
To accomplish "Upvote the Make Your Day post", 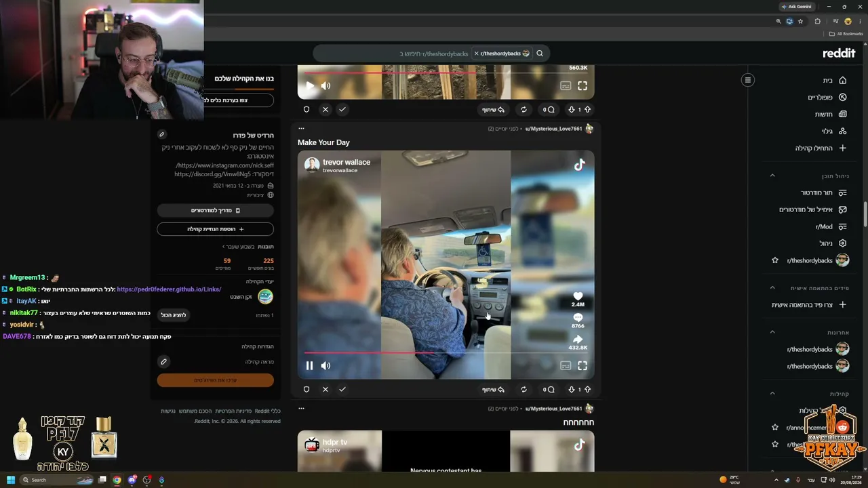I will [587, 389].
